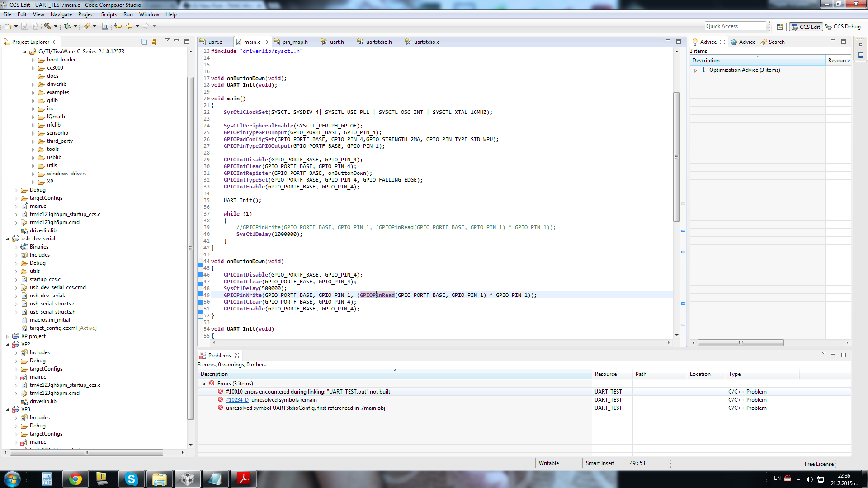Start debugging with the green bug icon
The width and height of the screenshot is (868, 488).
67,27
